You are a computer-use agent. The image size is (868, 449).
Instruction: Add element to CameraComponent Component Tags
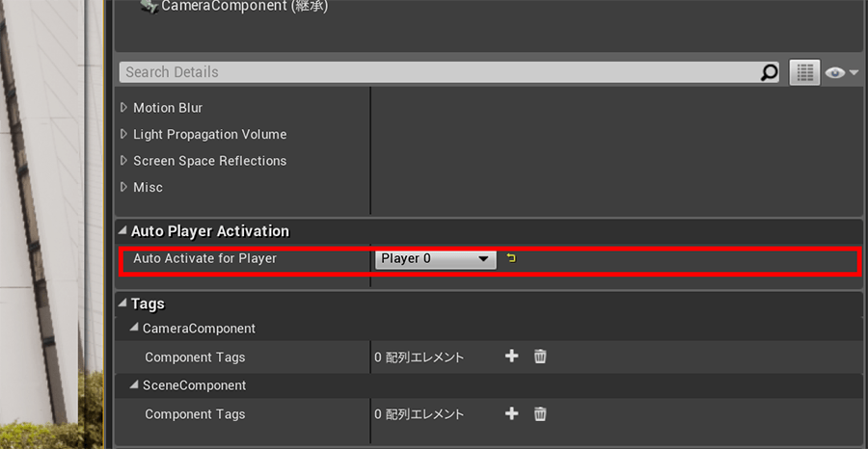512,357
